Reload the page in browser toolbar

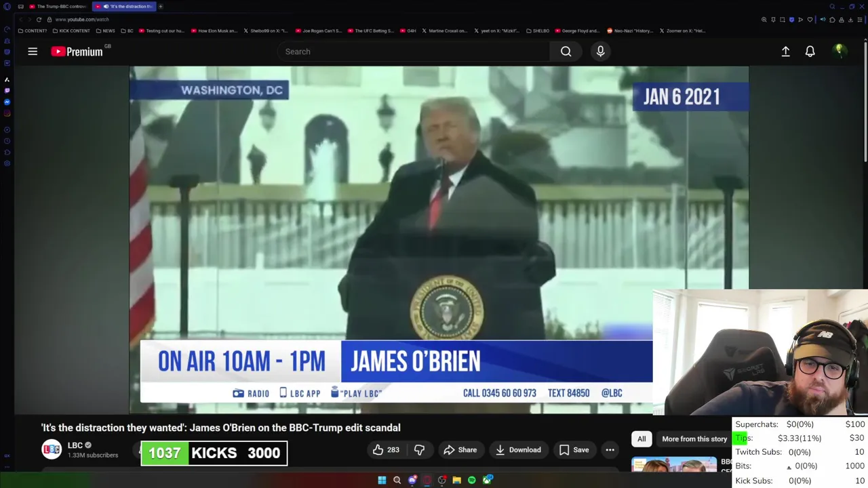click(x=39, y=19)
